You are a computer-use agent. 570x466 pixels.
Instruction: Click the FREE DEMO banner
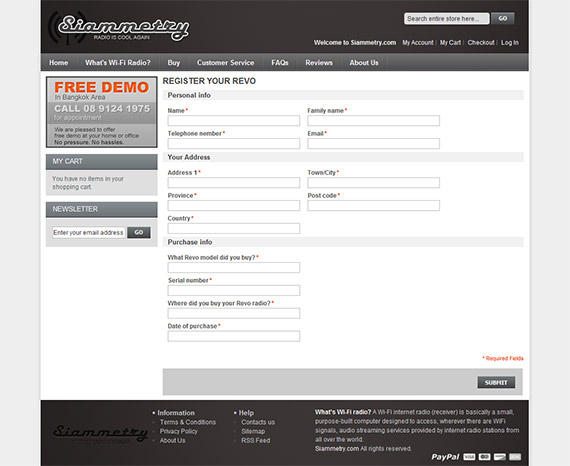pyautogui.click(x=102, y=112)
